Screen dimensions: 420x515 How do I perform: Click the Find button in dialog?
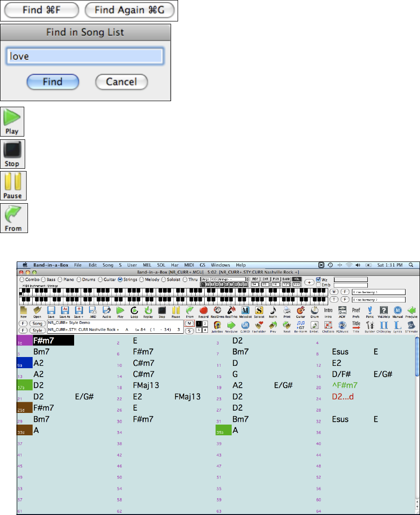pos(53,82)
